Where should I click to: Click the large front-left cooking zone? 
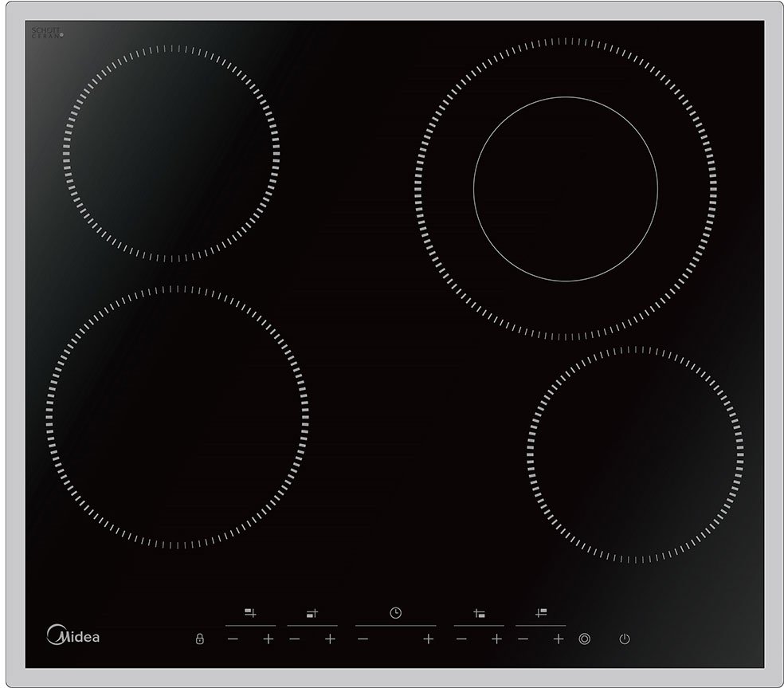pos(177,418)
